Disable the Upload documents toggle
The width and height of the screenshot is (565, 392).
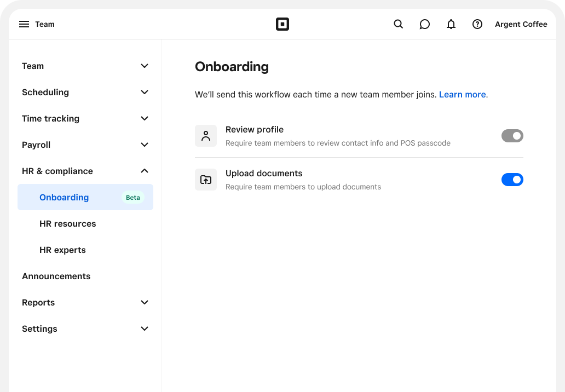click(512, 180)
